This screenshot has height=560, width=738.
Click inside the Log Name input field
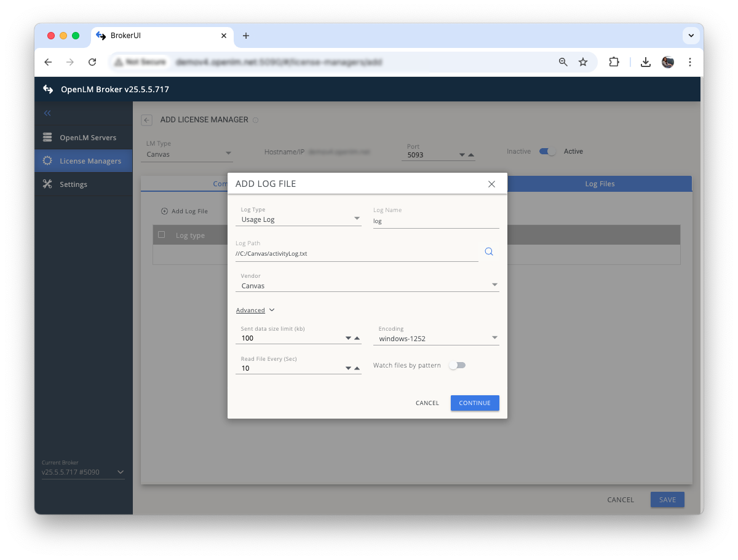pos(430,220)
